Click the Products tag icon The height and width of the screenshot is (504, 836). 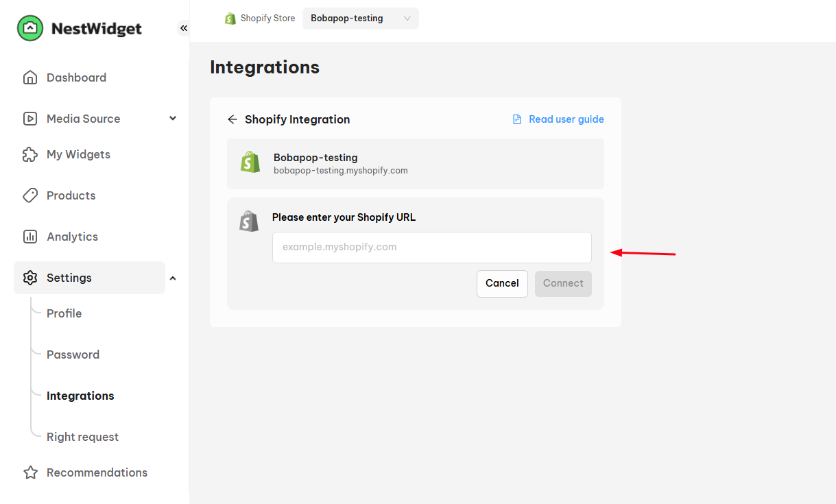point(30,195)
